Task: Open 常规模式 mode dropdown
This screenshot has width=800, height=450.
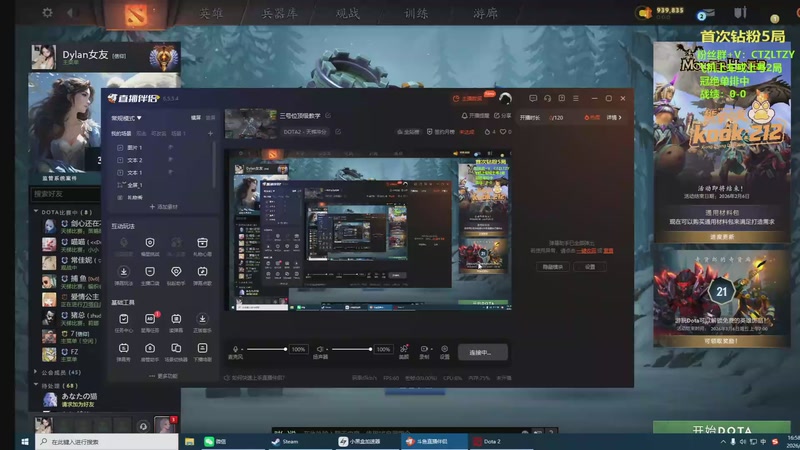Action: pos(127,118)
